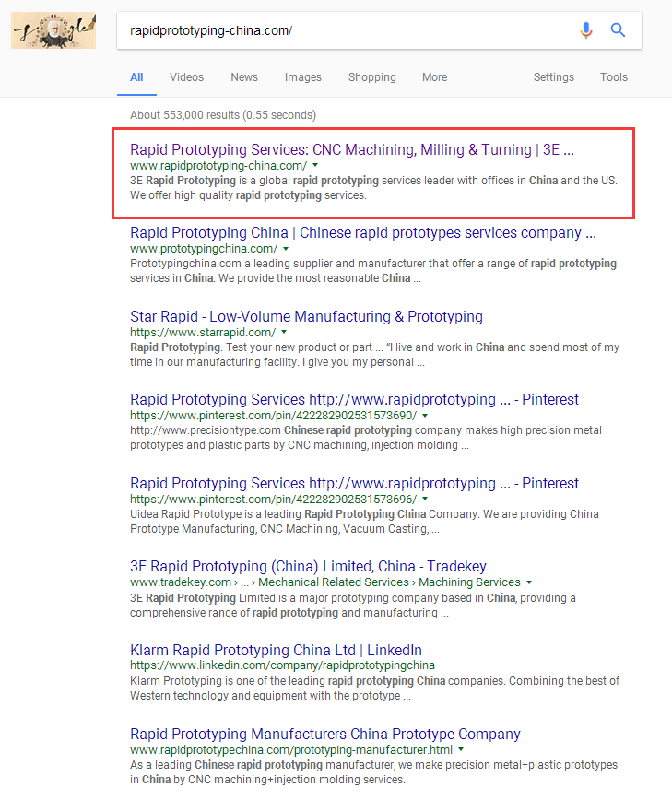Open the Rapid Prototyping China Chinese prototypes result
The height and width of the screenshot is (800, 672).
[x=363, y=232]
